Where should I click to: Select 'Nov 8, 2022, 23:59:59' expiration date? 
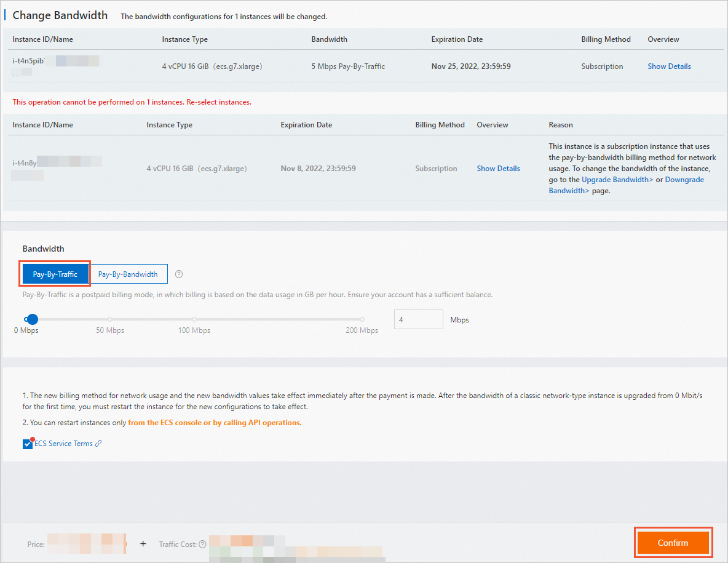[x=318, y=169]
